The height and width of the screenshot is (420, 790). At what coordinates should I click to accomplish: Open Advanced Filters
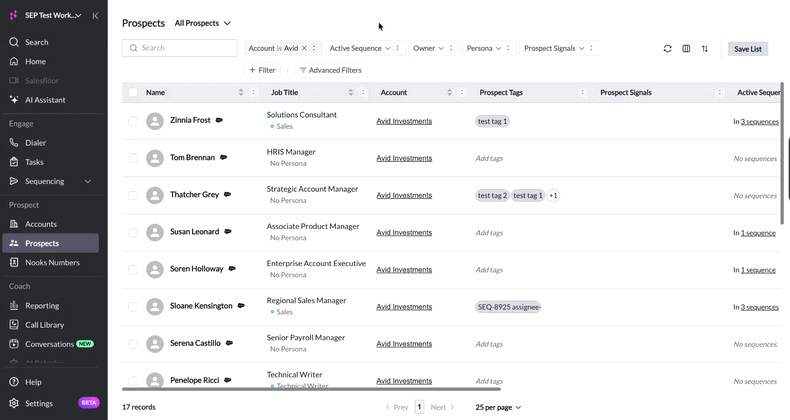[x=331, y=70]
